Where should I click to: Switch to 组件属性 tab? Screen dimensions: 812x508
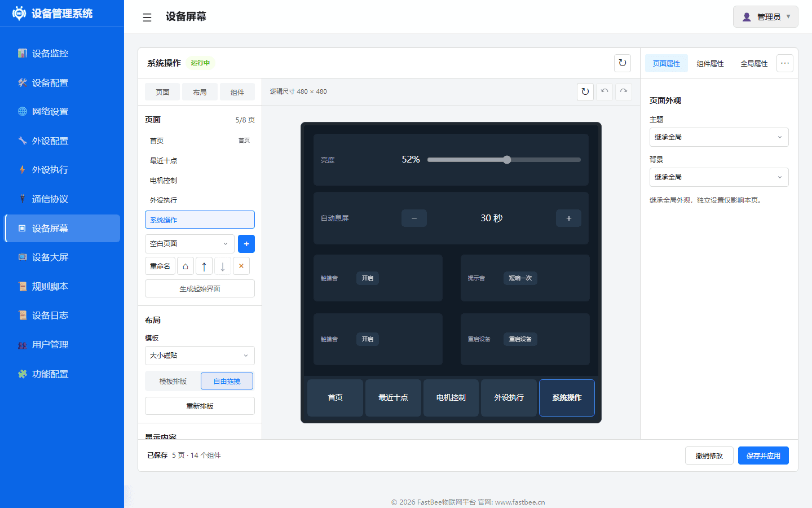(710, 63)
